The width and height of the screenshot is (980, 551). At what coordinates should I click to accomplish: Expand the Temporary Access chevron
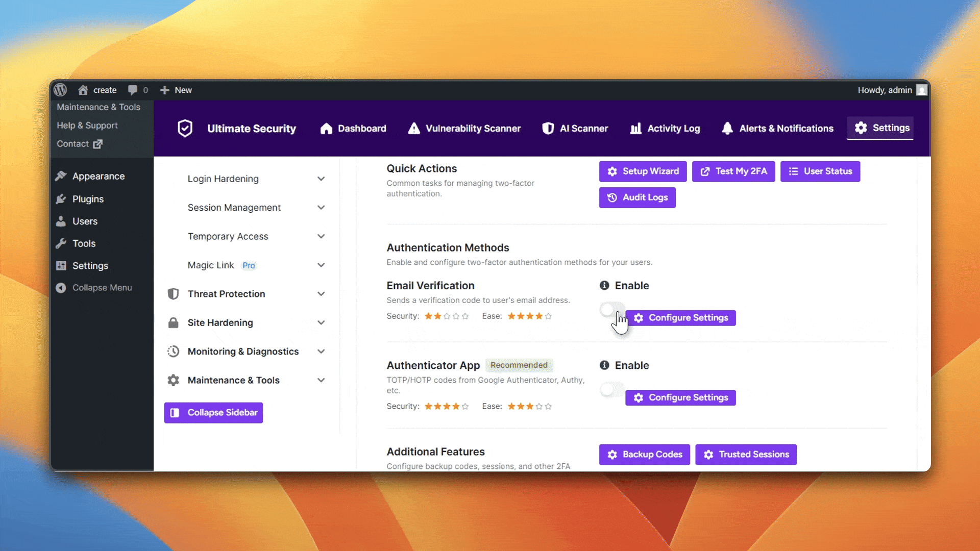[x=321, y=236]
